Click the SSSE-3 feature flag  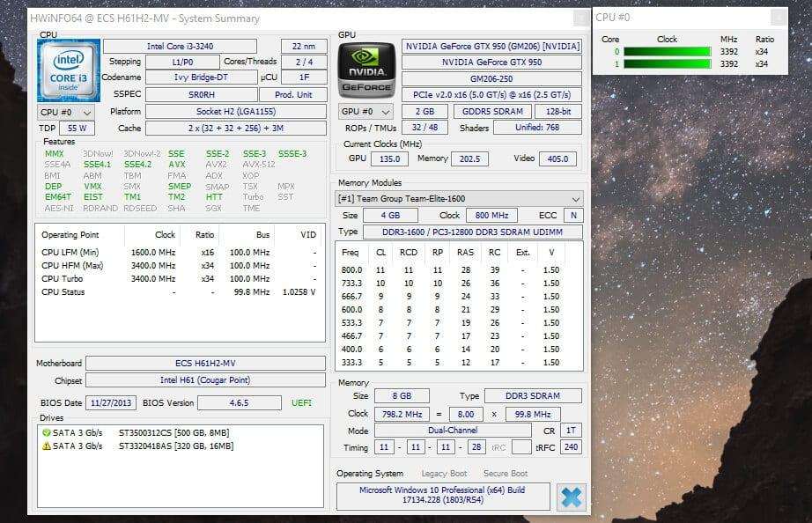pos(292,154)
